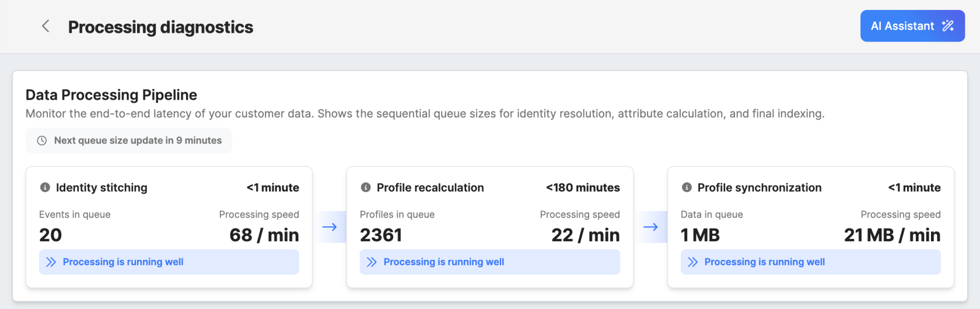Click the <180 minutes latency label
This screenshot has width=980, height=309.
point(583,188)
